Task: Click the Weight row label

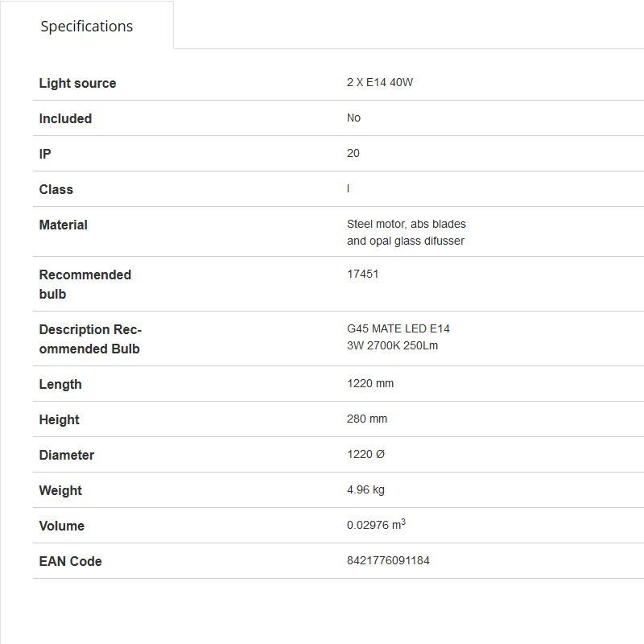Action: pyautogui.click(x=60, y=490)
